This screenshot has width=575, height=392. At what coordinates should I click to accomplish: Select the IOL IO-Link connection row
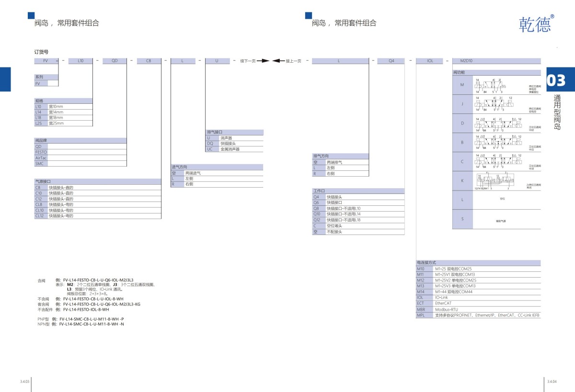pyautogui.click(x=478, y=297)
